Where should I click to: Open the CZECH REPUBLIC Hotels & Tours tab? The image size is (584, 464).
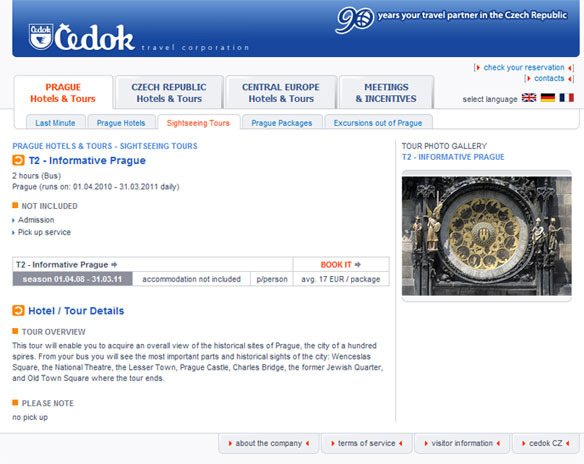pyautogui.click(x=169, y=93)
